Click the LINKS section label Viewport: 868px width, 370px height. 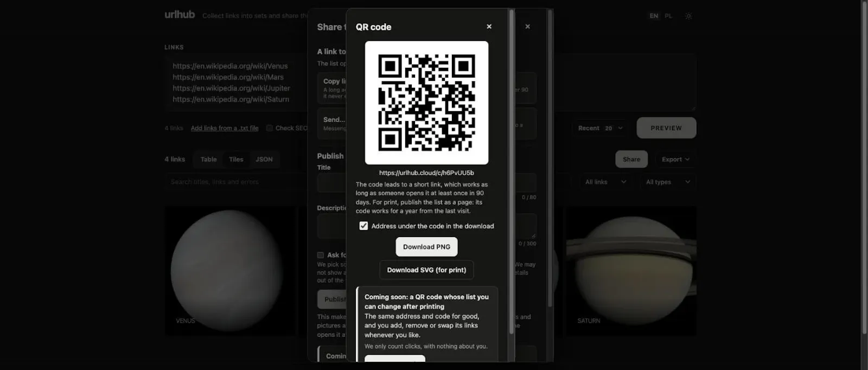(174, 47)
